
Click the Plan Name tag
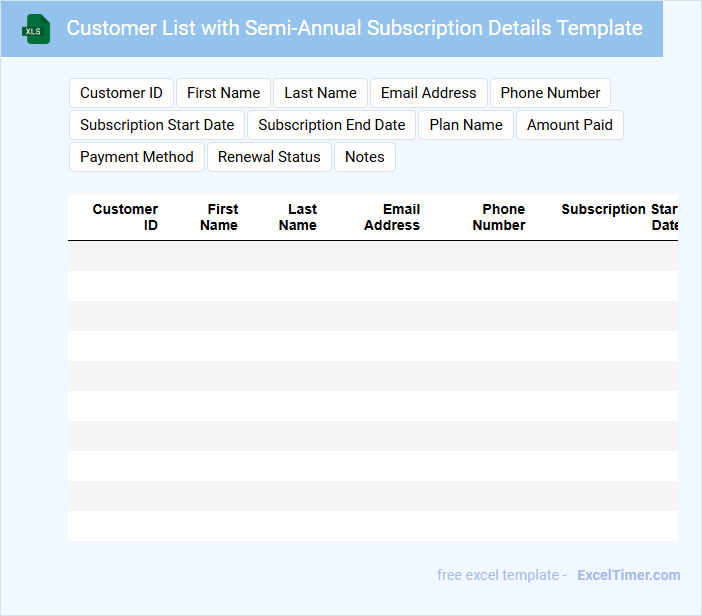466,125
